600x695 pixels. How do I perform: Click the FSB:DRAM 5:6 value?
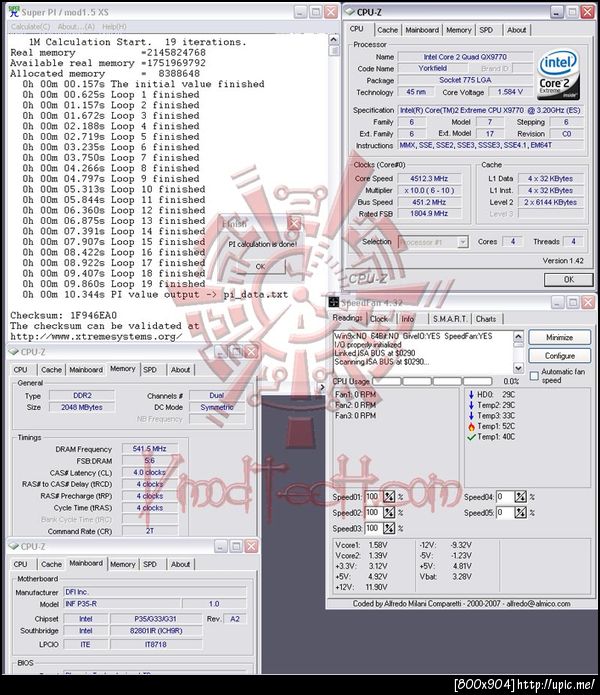pyautogui.click(x=150, y=461)
